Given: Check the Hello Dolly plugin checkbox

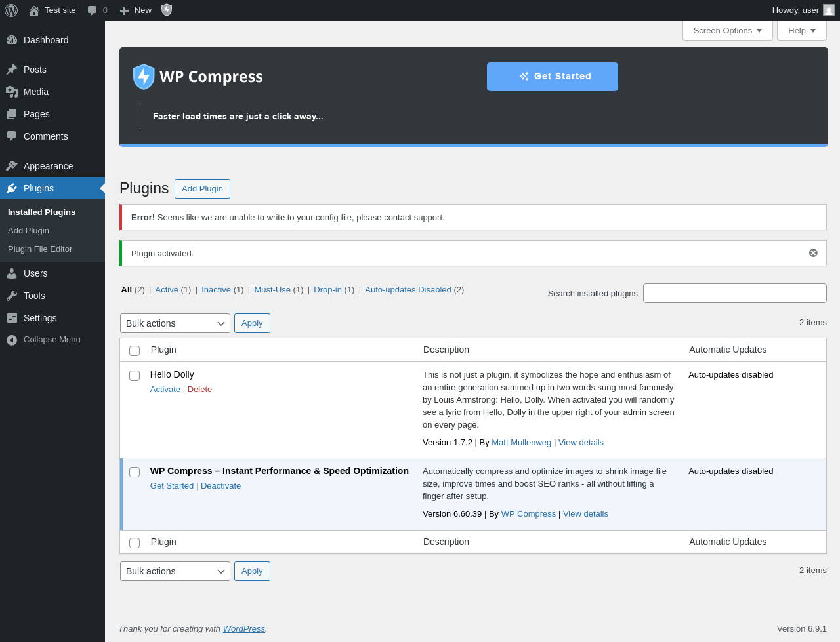Looking at the screenshot, I should point(135,376).
